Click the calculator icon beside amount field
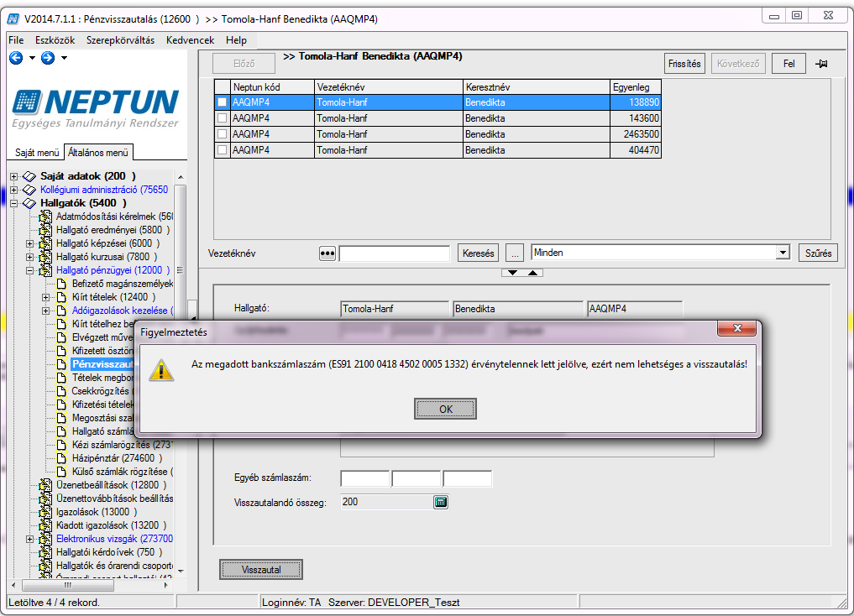 (x=441, y=502)
